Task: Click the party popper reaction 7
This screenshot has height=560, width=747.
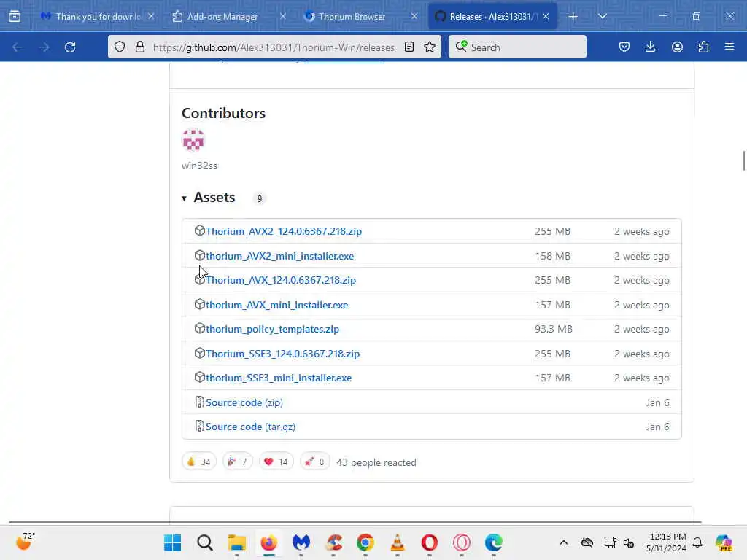Action: coord(237,462)
